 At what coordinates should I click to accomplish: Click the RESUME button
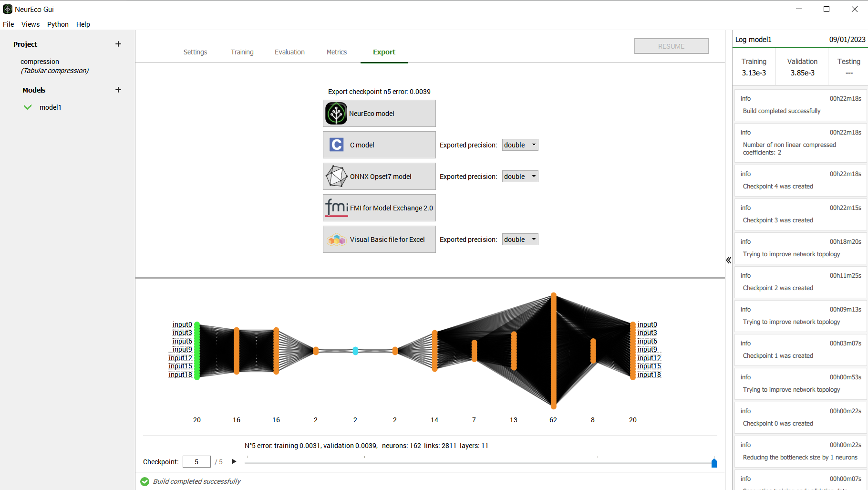[x=671, y=46]
